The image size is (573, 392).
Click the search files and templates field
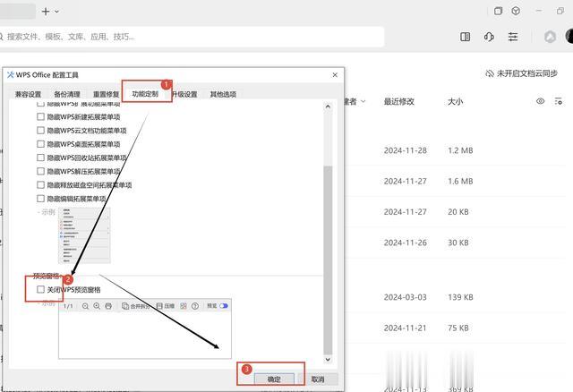point(190,37)
